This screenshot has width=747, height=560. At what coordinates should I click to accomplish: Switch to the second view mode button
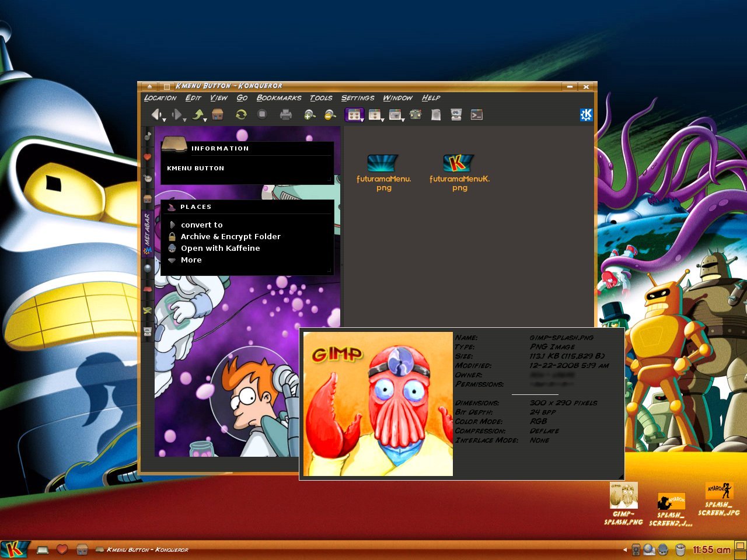pos(375,114)
